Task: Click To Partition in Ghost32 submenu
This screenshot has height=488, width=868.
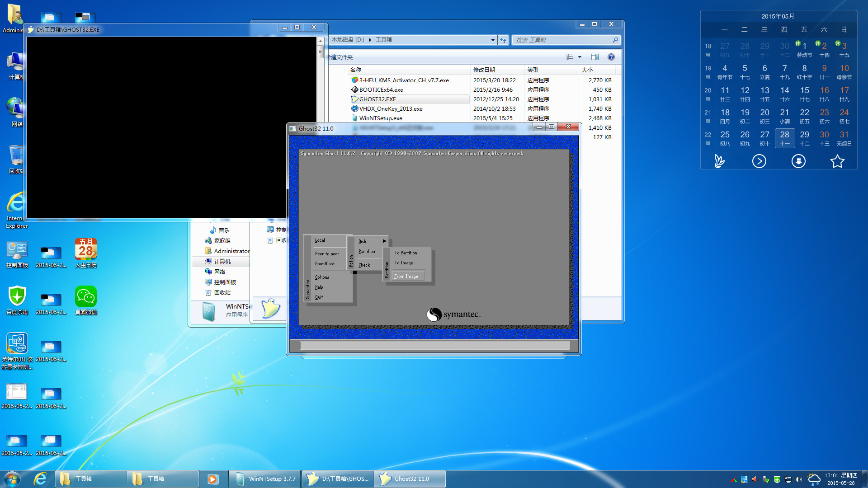Action: [406, 252]
